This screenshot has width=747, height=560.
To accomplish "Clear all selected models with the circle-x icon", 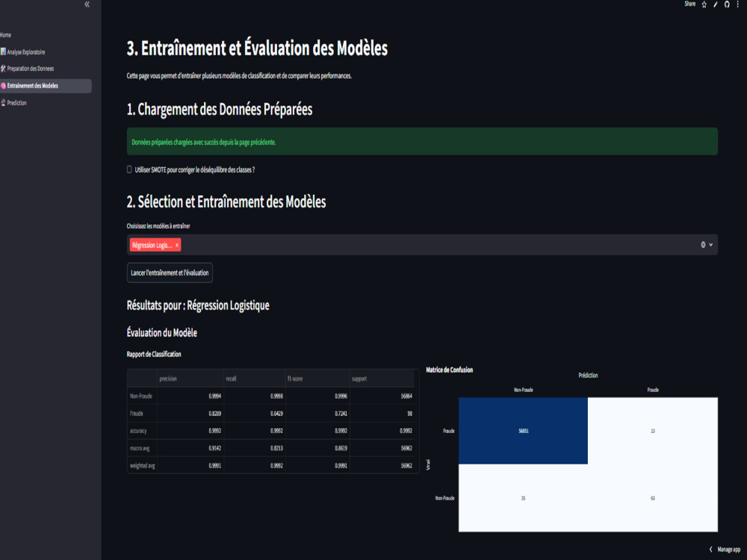I will [x=703, y=245].
